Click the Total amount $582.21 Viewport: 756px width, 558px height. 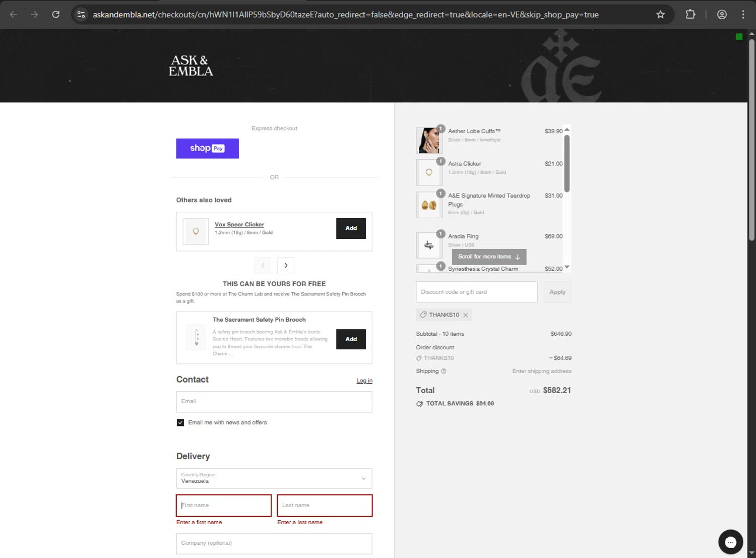[x=557, y=391]
